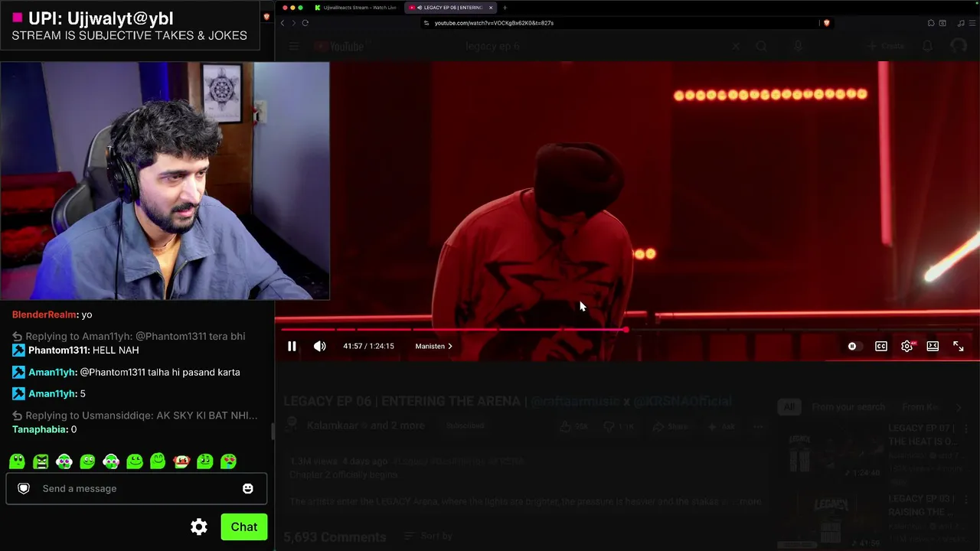View site information left of the URL
Image resolution: width=980 pixels, height=551 pixels.
tap(426, 23)
